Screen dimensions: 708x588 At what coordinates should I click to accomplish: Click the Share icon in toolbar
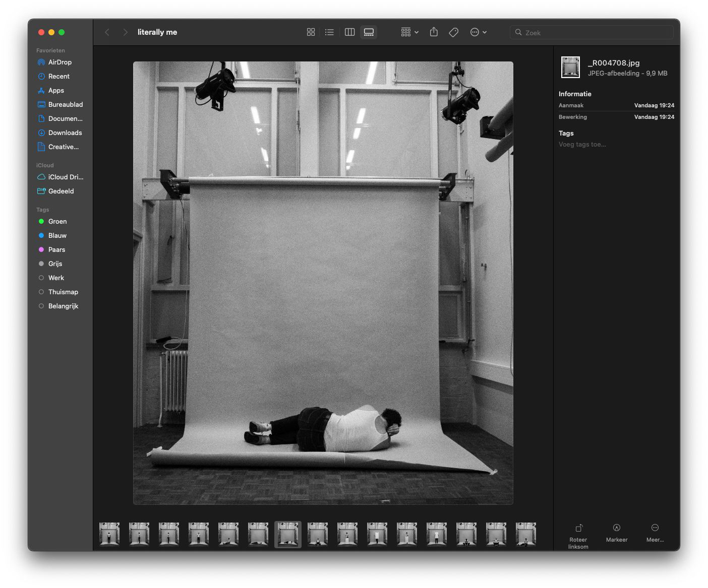click(434, 32)
